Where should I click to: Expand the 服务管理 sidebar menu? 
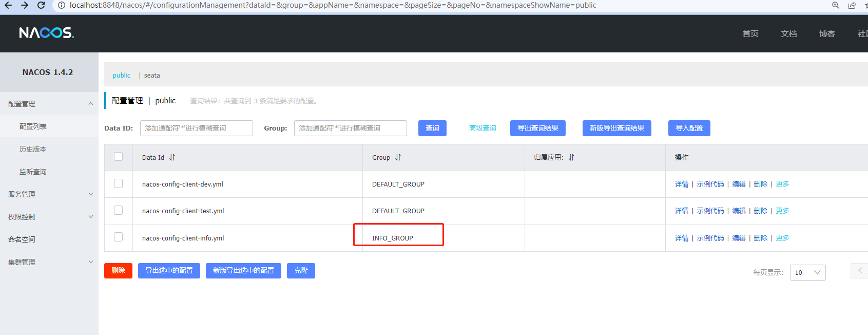49,194
